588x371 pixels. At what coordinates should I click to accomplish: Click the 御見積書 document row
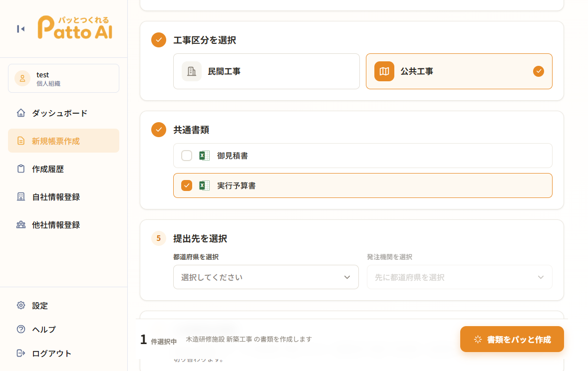tap(362, 156)
